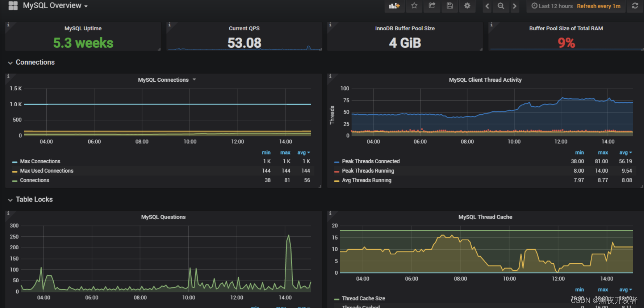The width and height of the screenshot is (644, 308).
Task: Sort Client Thread Activity legend by min
Action: click(579, 152)
